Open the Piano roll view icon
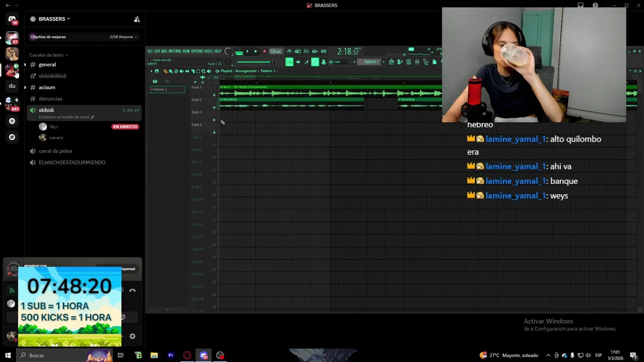 [400, 62]
